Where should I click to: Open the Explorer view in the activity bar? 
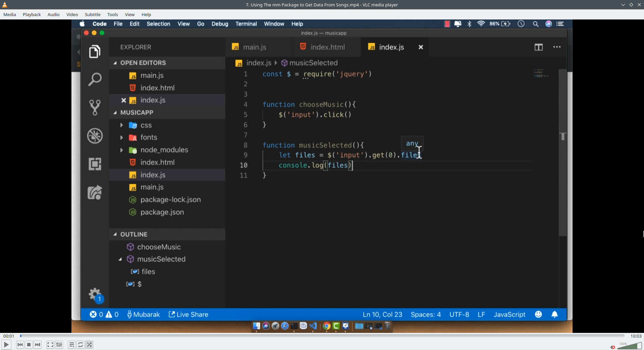coord(95,52)
